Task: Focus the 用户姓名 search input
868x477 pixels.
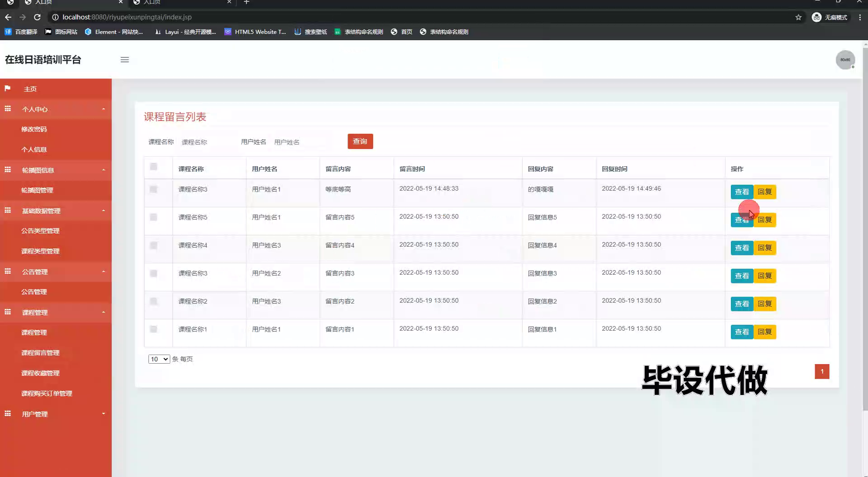Action: coord(301,142)
